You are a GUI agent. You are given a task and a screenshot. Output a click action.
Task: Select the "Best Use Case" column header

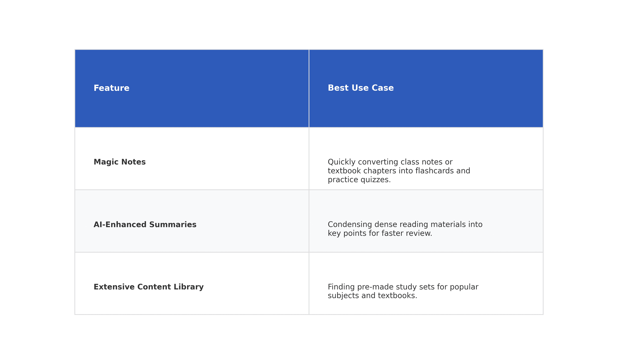click(x=360, y=88)
